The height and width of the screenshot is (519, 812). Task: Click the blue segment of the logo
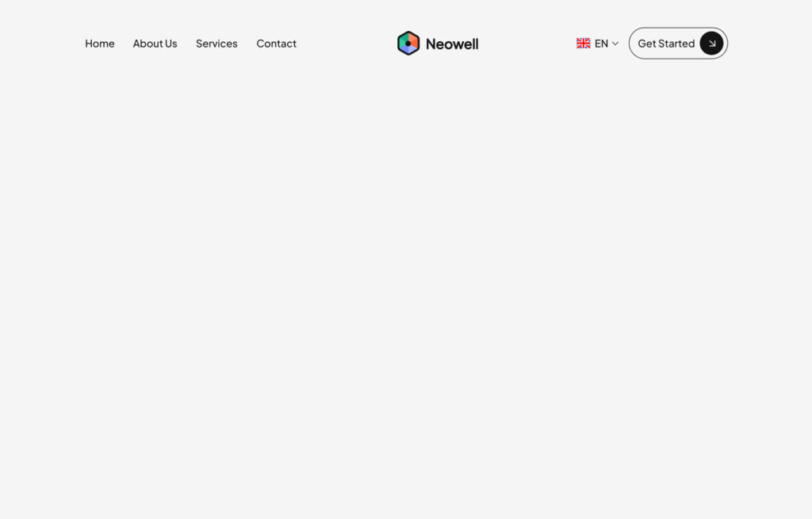409,50
